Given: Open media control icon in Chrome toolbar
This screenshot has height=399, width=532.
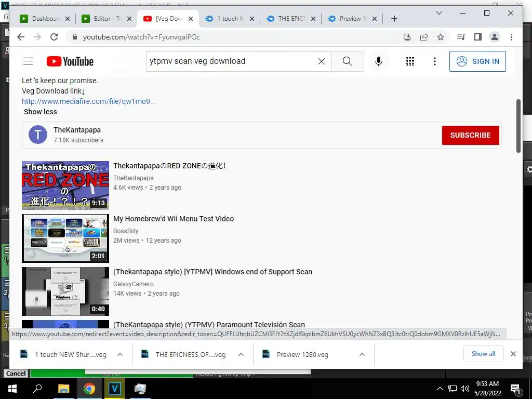Looking at the screenshot, I should (x=461, y=37).
